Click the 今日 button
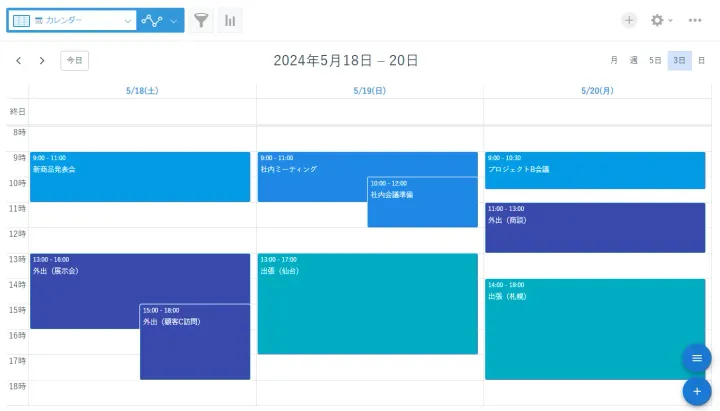This screenshot has height=411, width=720. [x=74, y=61]
